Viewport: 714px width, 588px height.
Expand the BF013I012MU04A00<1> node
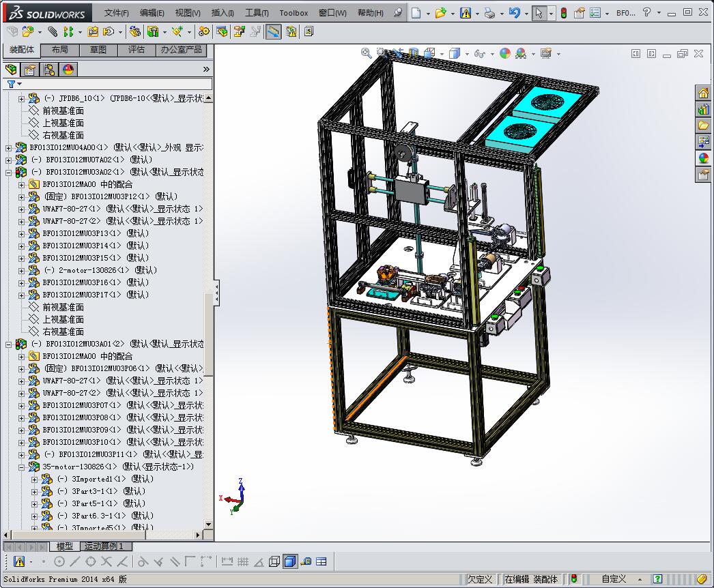(8, 148)
